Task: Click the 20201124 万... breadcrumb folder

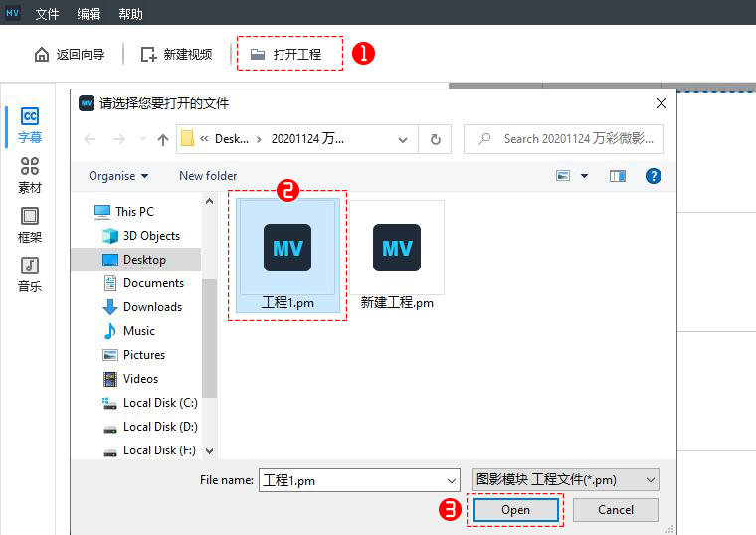Action: tap(307, 139)
